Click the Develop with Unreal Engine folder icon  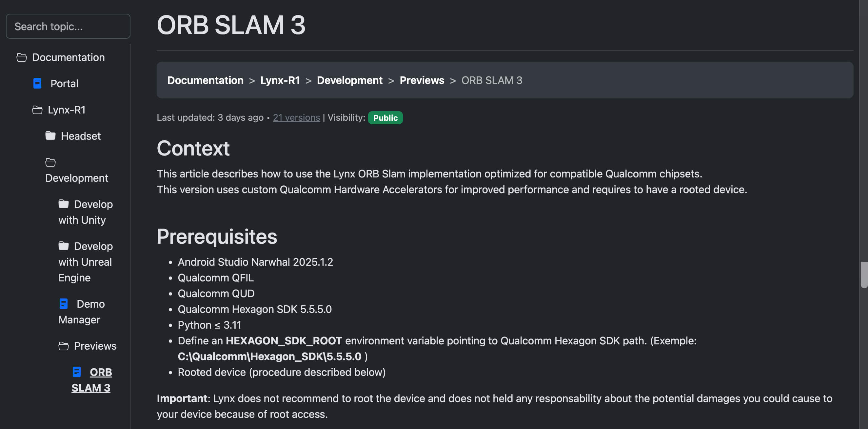point(63,246)
